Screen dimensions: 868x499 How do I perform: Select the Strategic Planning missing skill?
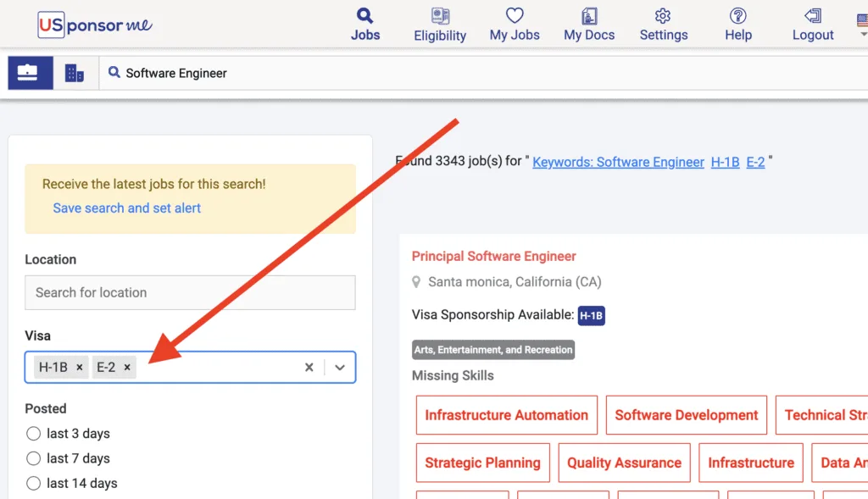click(x=482, y=463)
